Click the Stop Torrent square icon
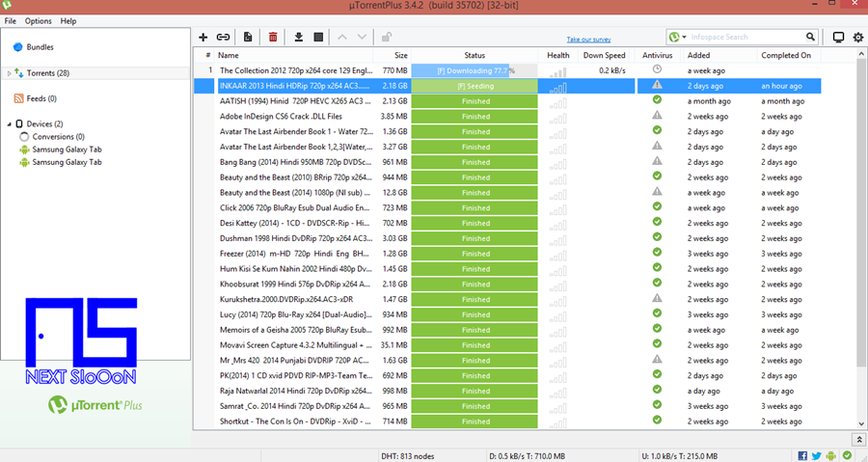This screenshot has height=462, width=868. [x=318, y=37]
